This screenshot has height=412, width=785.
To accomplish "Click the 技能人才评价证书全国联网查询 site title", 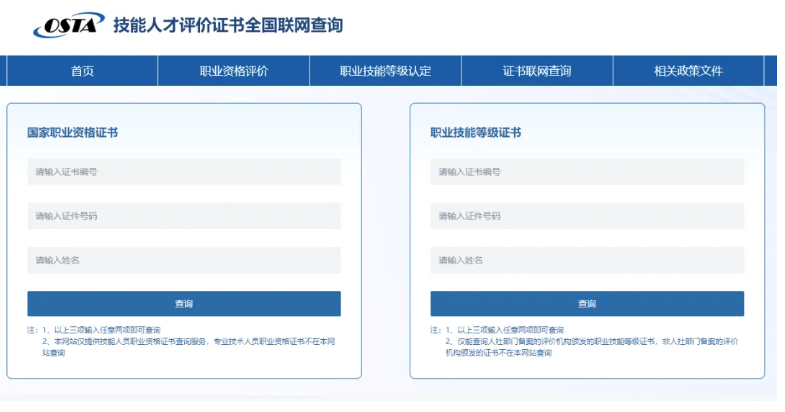I will pyautogui.click(x=227, y=25).
